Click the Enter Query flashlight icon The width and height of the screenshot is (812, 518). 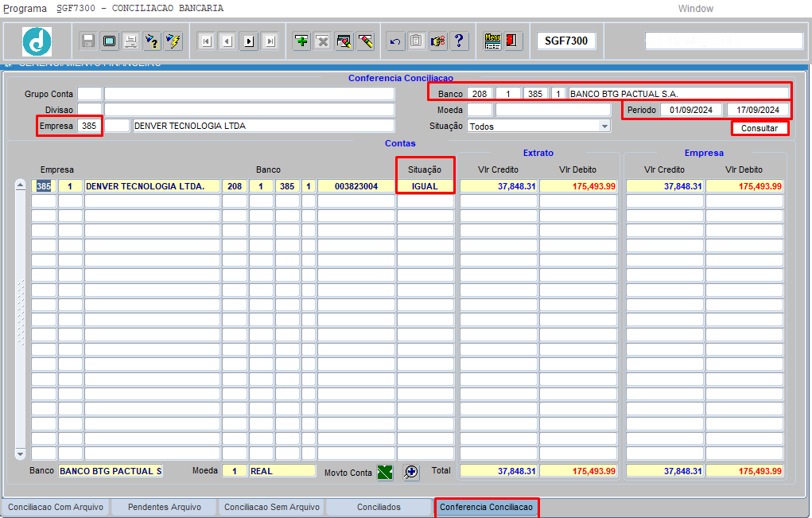[x=152, y=41]
